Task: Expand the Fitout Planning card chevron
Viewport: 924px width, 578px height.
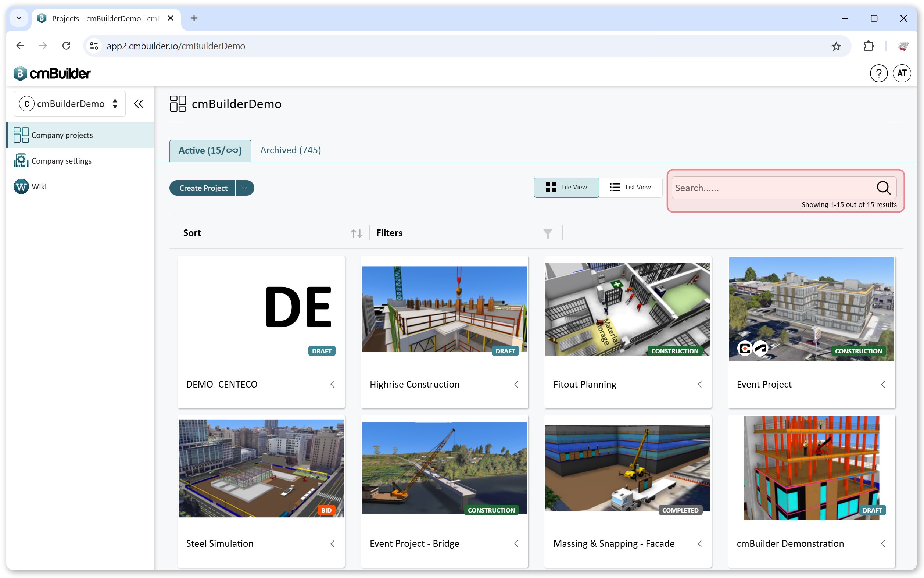Action: (x=700, y=384)
